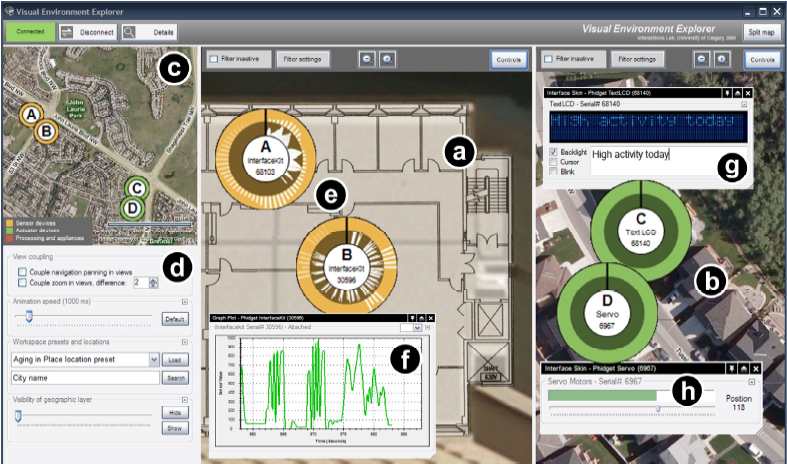787x464 pixels.
Task: Expand the Graph Plot InterfaceKit Attached section
Action: (x=428, y=327)
